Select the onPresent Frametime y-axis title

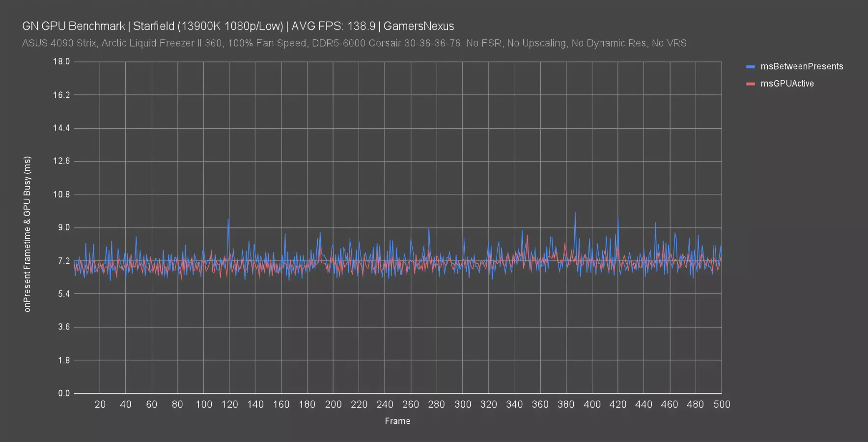[28, 234]
